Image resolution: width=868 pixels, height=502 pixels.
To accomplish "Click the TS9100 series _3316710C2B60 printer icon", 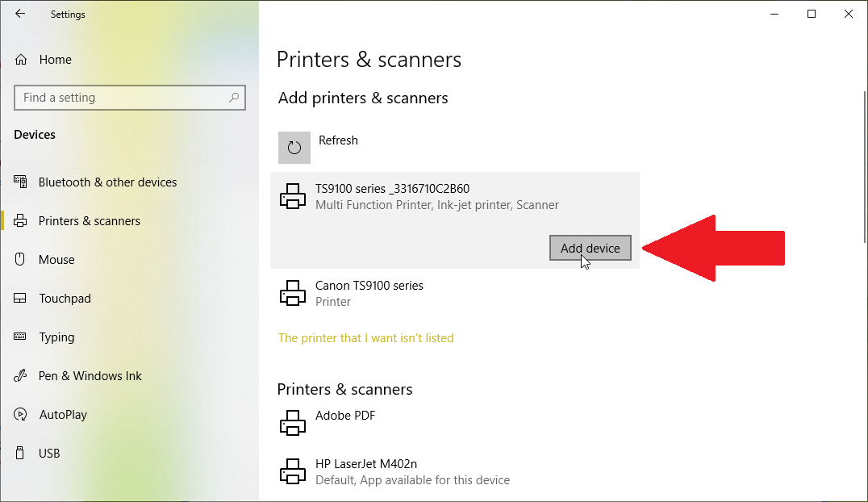I will click(292, 196).
